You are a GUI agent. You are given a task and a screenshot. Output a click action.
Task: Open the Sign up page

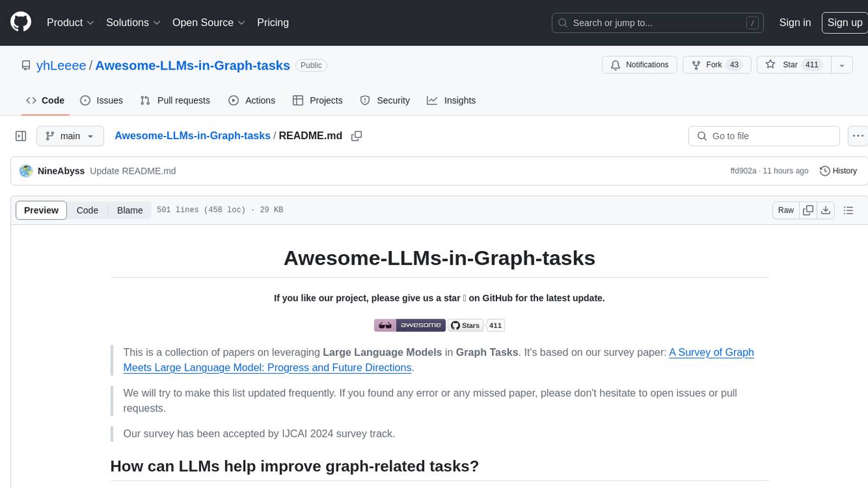point(844,22)
